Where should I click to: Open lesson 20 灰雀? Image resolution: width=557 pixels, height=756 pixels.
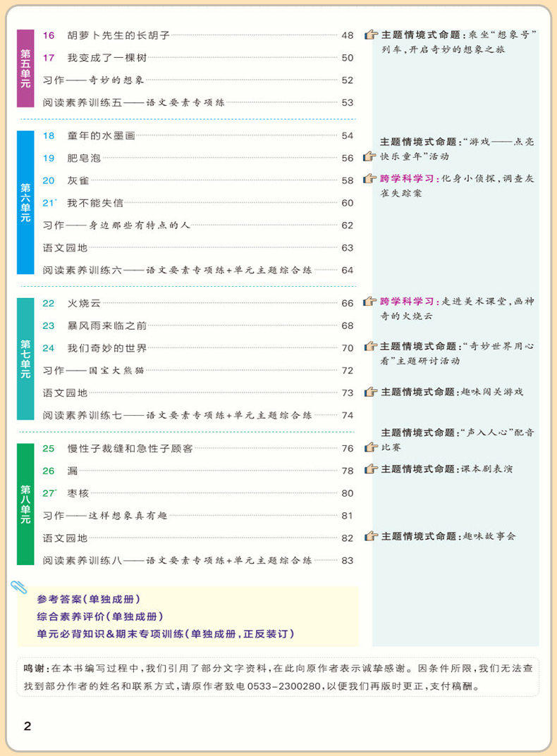click(x=198, y=181)
